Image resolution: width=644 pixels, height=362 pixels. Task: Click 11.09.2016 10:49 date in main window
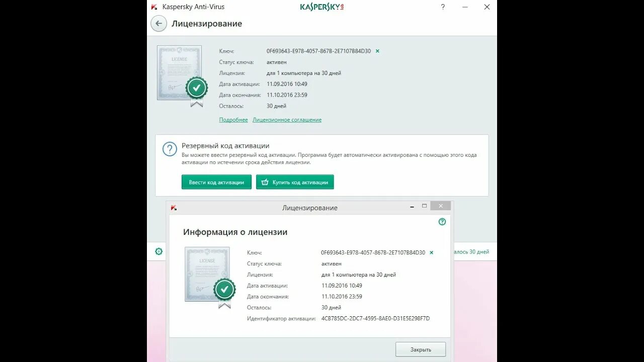tap(287, 84)
